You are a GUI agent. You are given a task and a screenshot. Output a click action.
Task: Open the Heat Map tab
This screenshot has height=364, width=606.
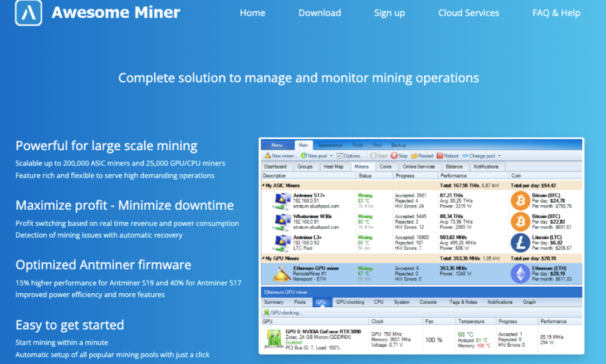pyautogui.click(x=333, y=166)
